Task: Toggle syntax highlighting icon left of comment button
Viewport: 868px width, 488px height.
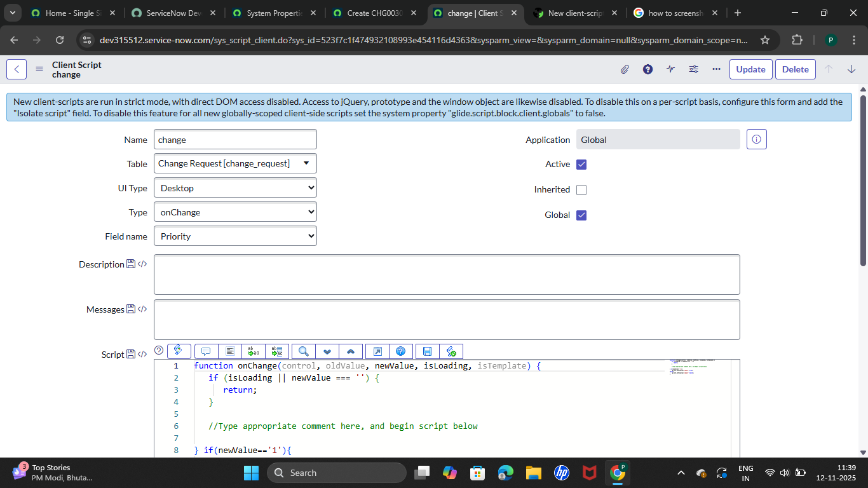Action: pos(179,350)
